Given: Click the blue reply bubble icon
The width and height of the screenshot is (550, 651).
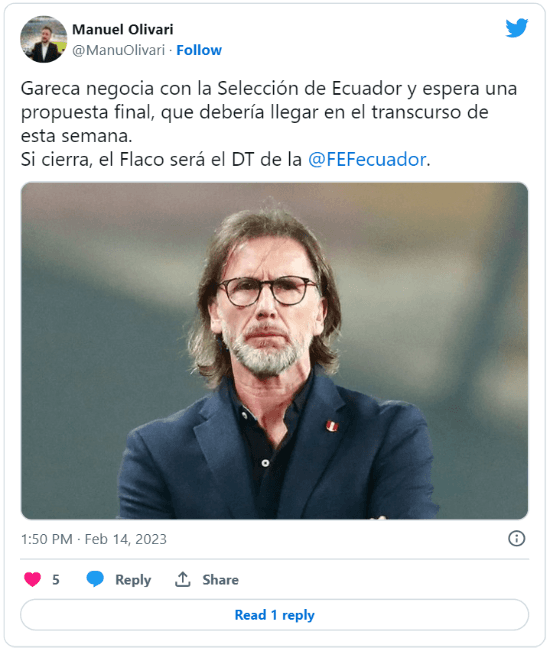Looking at the screenshot, I should [x=95, y=579].
